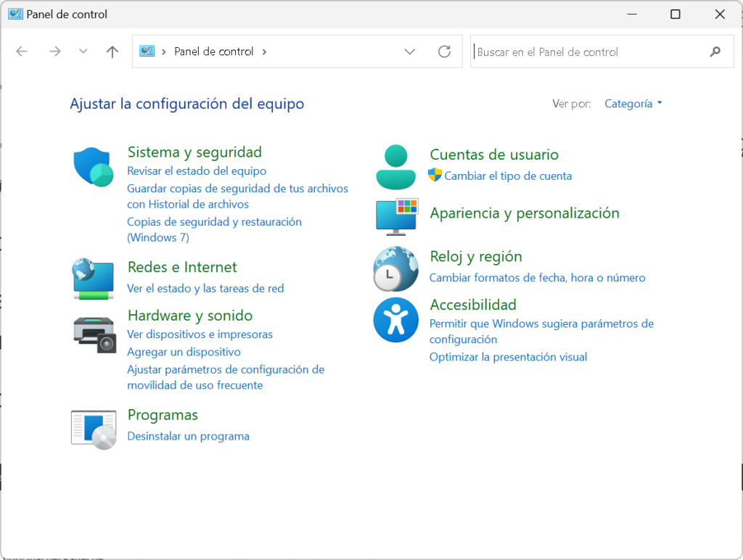Image resolution: width=743 pixels, height=560 pixels.
Task: Open the Cuentas de usuario person icon
Action: pyautogui.click(x=395, y=167)
